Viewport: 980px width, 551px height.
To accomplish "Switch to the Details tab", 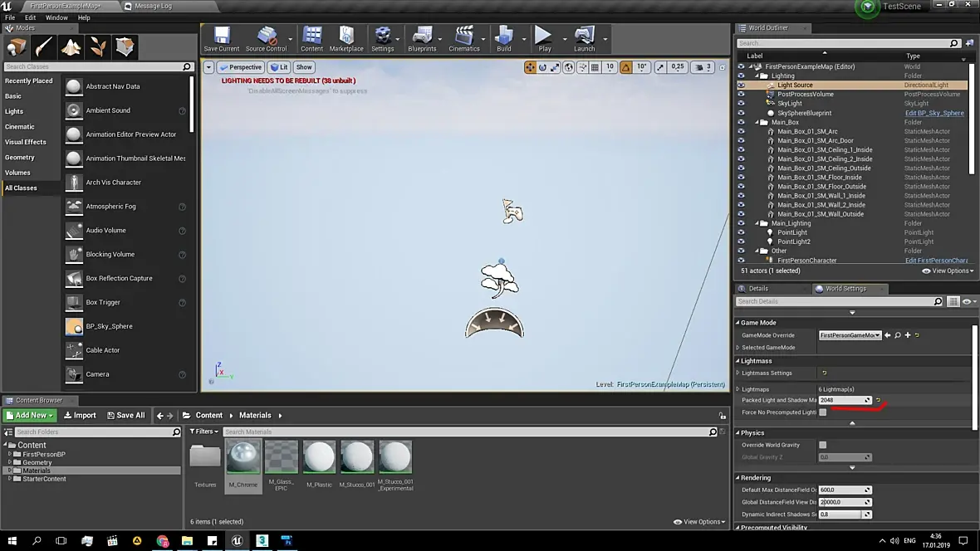I will point(757,289).
